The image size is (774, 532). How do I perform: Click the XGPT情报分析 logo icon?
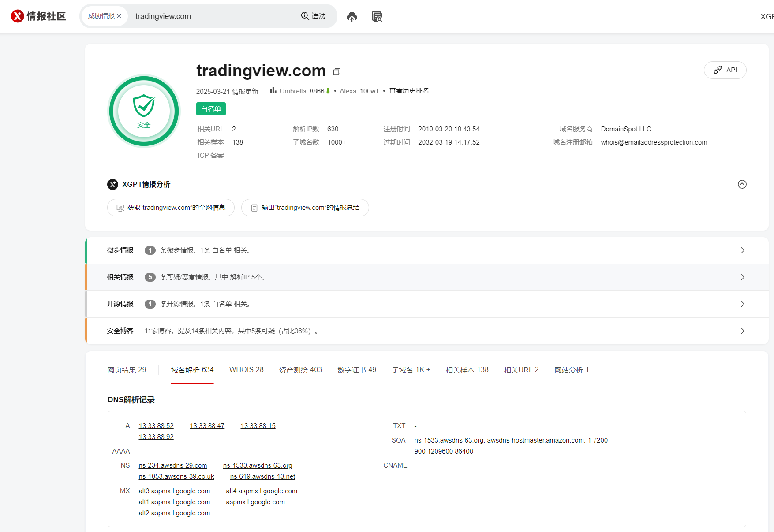(x=112, y=184)
